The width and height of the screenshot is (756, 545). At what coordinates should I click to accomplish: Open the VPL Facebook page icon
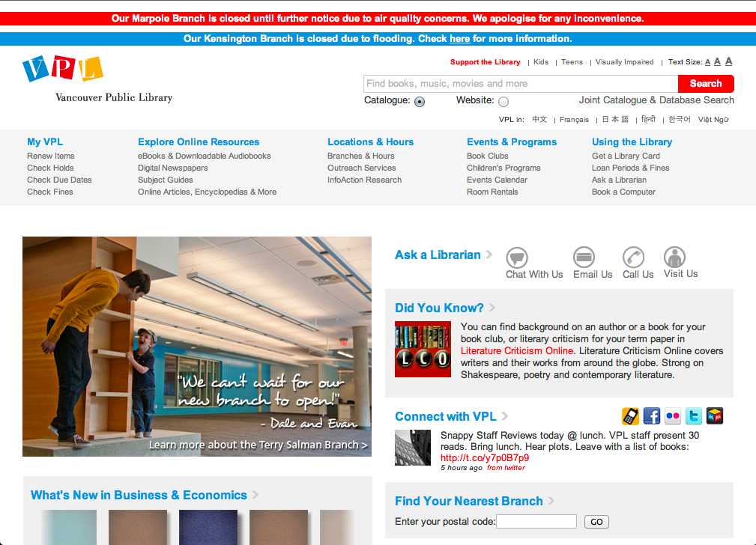[x=652, y=416]
